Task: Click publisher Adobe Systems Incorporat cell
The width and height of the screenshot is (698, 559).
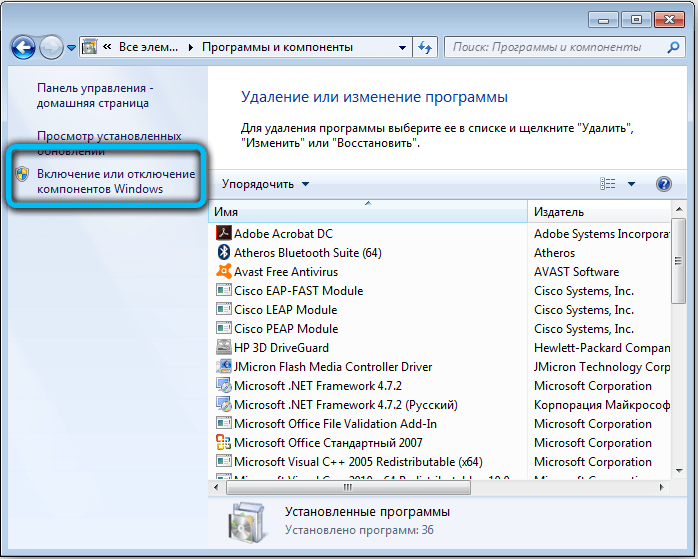Action: click(601, 233)
